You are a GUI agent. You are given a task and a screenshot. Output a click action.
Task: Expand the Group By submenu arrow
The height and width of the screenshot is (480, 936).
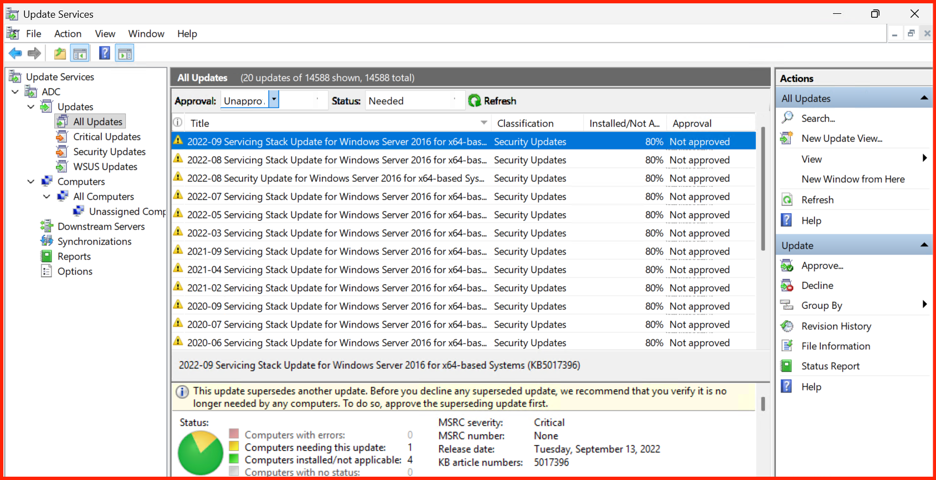tap(925, 305)
